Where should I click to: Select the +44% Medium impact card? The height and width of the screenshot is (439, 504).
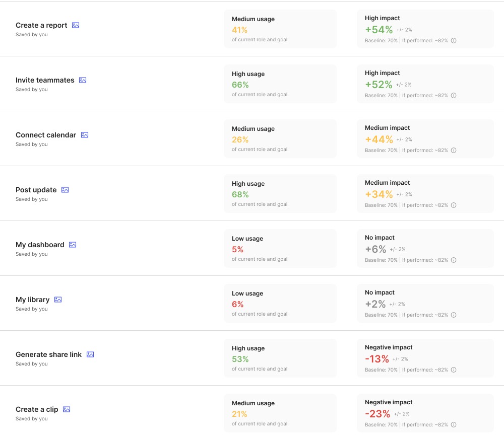pos(425,139)
